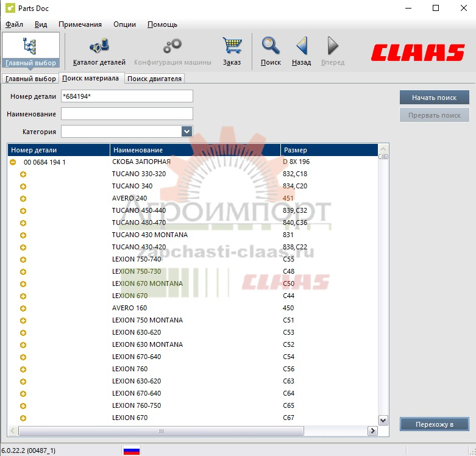Select the LEXION 630-620 row with C53
The width and height of the screenshot is (476, 456).
point(193,332)
